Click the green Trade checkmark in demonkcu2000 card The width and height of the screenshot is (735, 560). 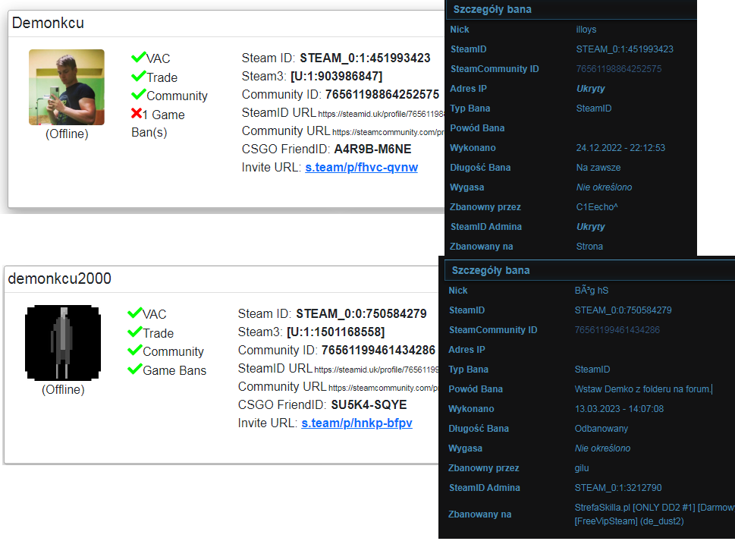pos(134,332)
